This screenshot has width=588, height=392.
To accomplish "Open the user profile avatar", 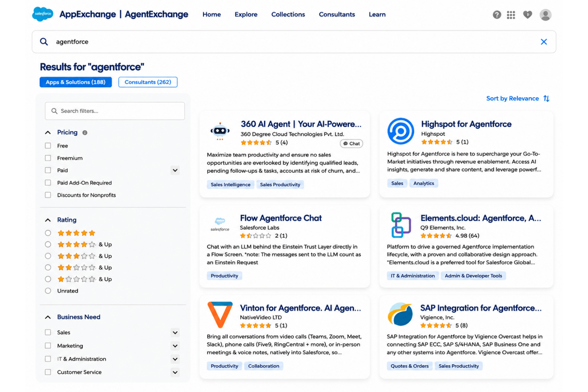I will coord(545,15).
